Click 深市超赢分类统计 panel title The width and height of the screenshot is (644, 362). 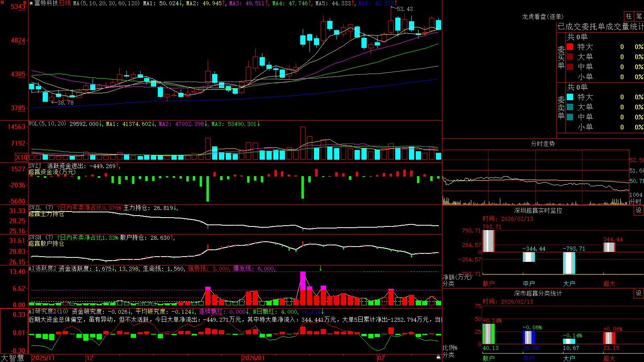tap(538, 293)
